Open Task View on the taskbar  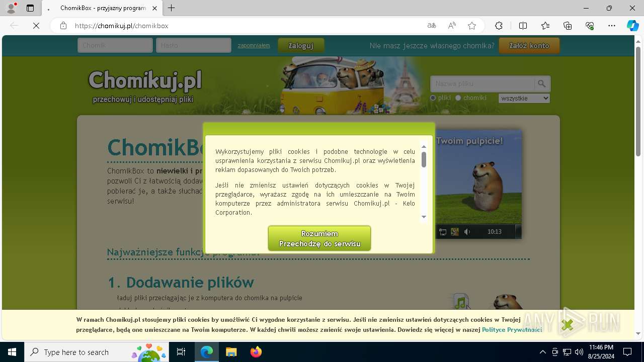point(181,352)
